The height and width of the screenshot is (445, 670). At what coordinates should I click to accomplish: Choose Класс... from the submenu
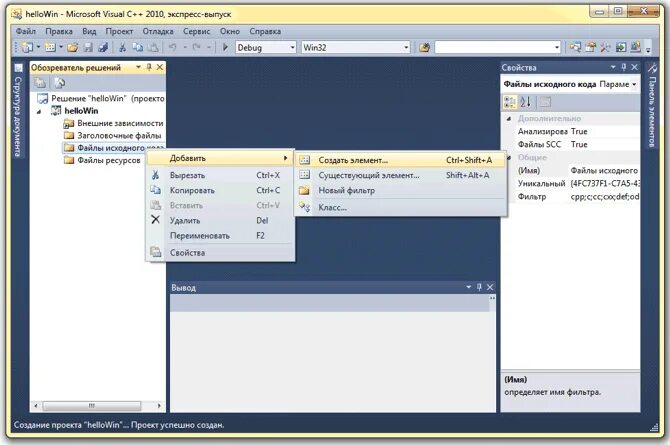(x=401, y=208)
